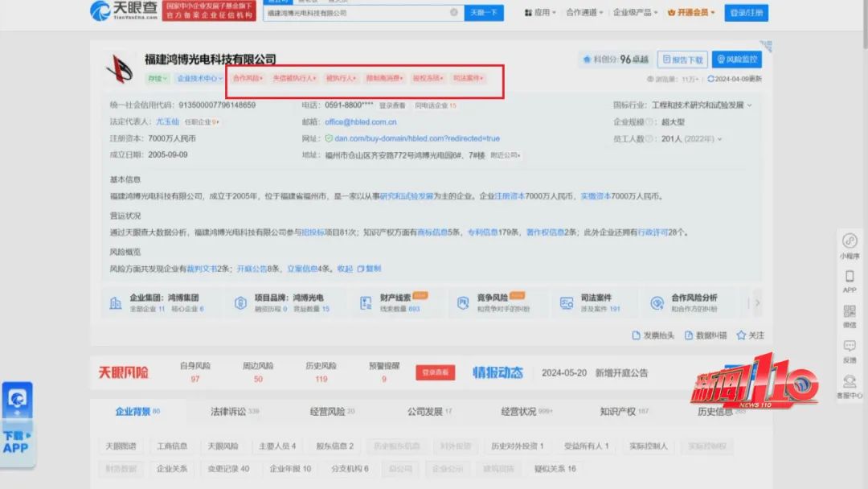The height and width of the screenshot is (489, 868).
Task: Click the 裁判文书 link in 风险概览
Action: point(201,269)
